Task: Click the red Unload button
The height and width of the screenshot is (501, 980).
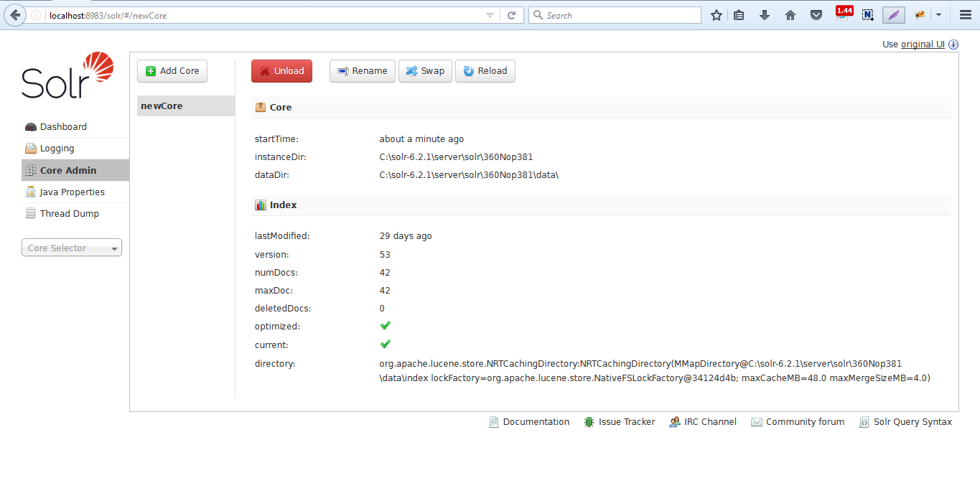Action: [281, 71]
